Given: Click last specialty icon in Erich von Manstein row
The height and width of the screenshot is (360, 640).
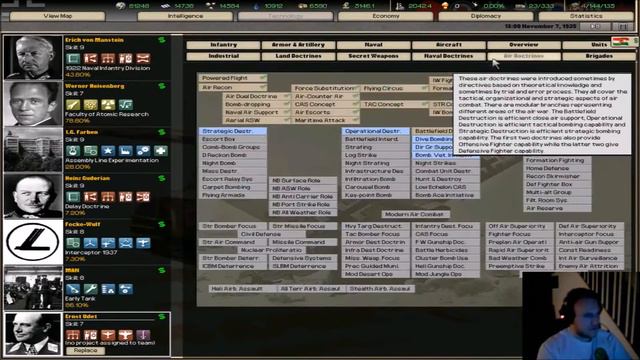Looking at the screenshot, I should pos(143,58).
